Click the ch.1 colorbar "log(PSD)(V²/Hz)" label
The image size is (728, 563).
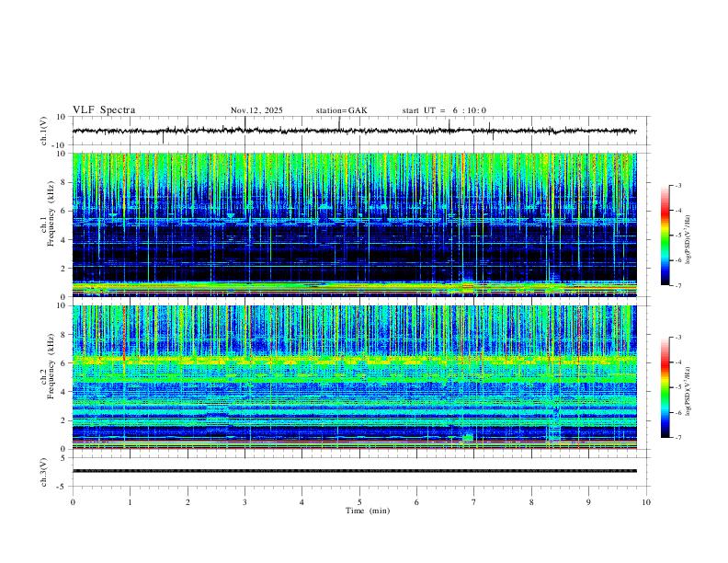[688, 239]
